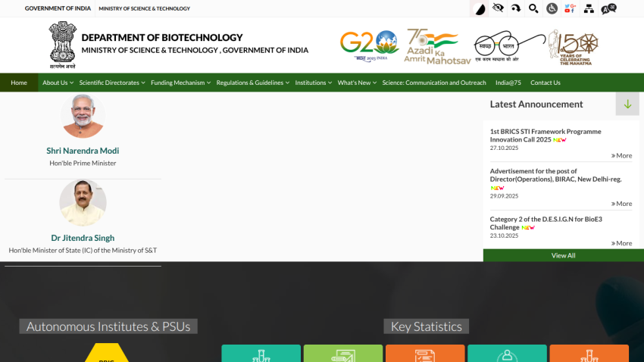
Task: Open the 1st BRICS STI Framework Programme announcement
Action: click(545, 136)
